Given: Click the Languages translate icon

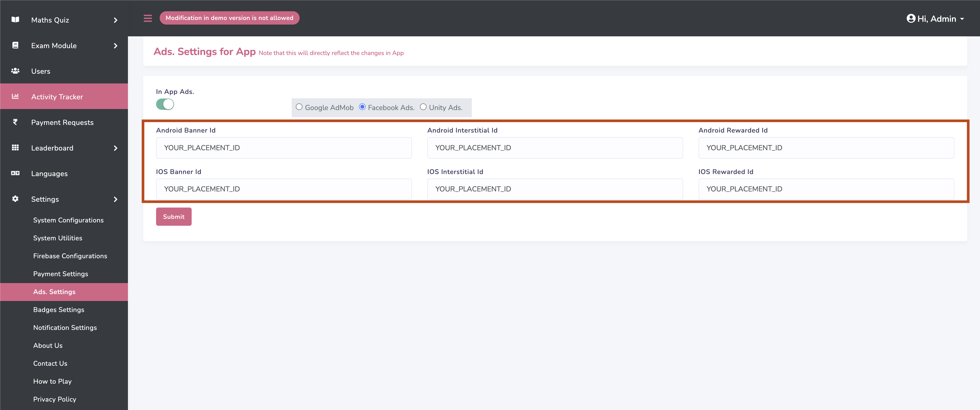Looking at the screenshot, I should [15, 173].
